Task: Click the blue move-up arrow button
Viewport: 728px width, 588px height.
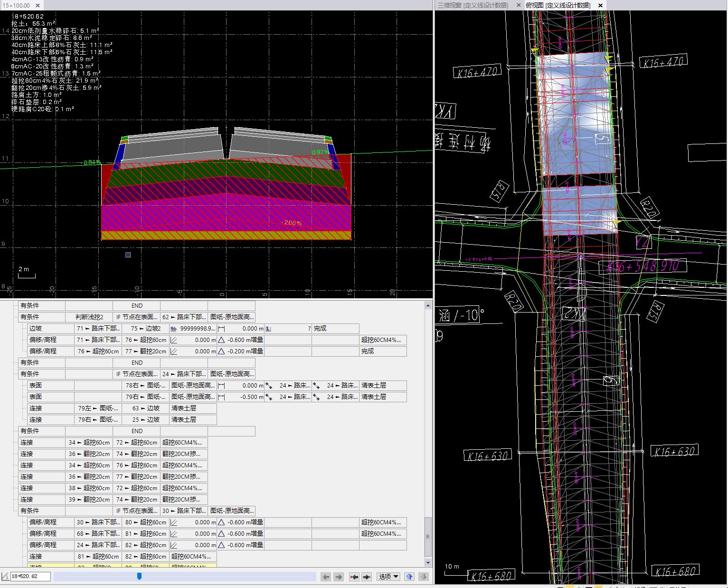Action: pos(409,577)
